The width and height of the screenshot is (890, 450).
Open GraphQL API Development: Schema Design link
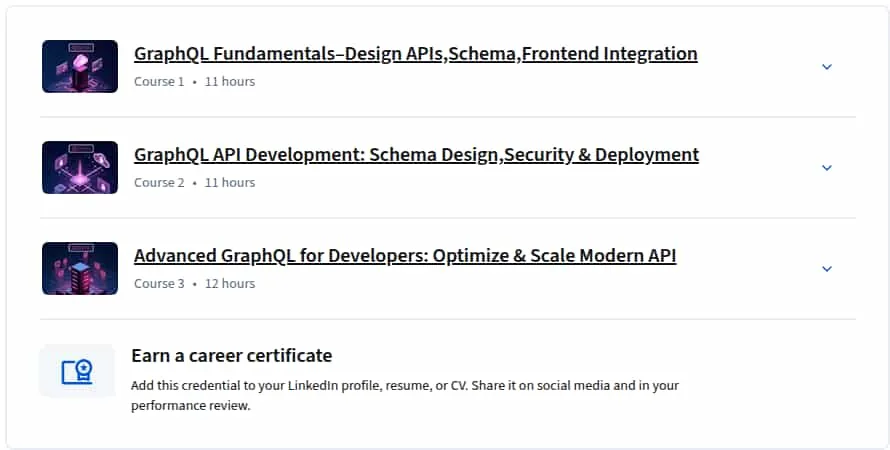[x=416, y=155]
